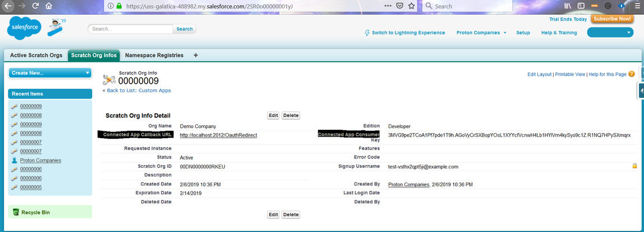
Task: Open page actions three-dot menu
Action: click(388, 6)
